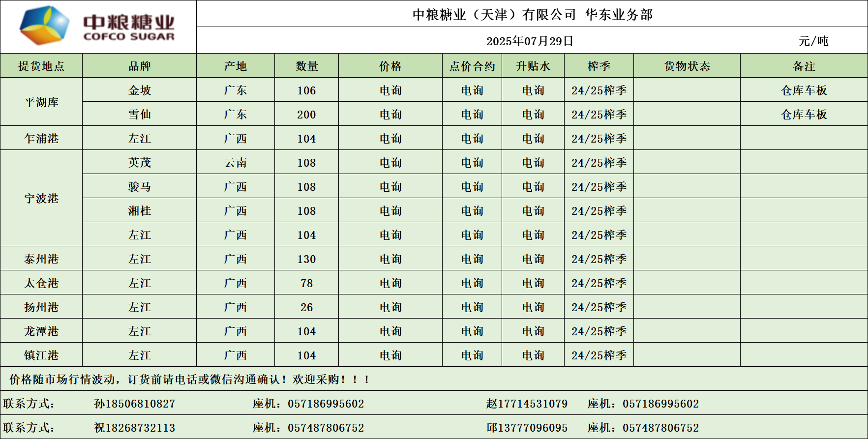This screenshot has width=868, height=439.
Task: Click the 宁波港 merged location cell
Action: click(x=41, y=198)
